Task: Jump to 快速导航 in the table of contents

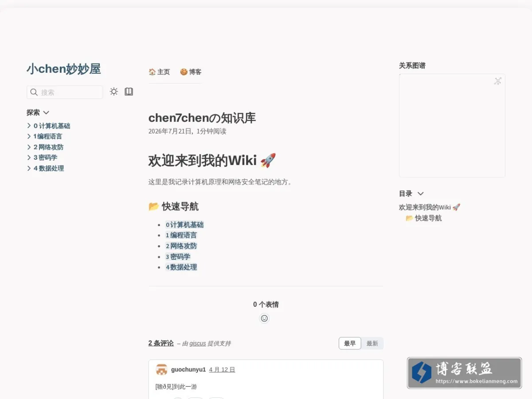Action: point(424,218)
